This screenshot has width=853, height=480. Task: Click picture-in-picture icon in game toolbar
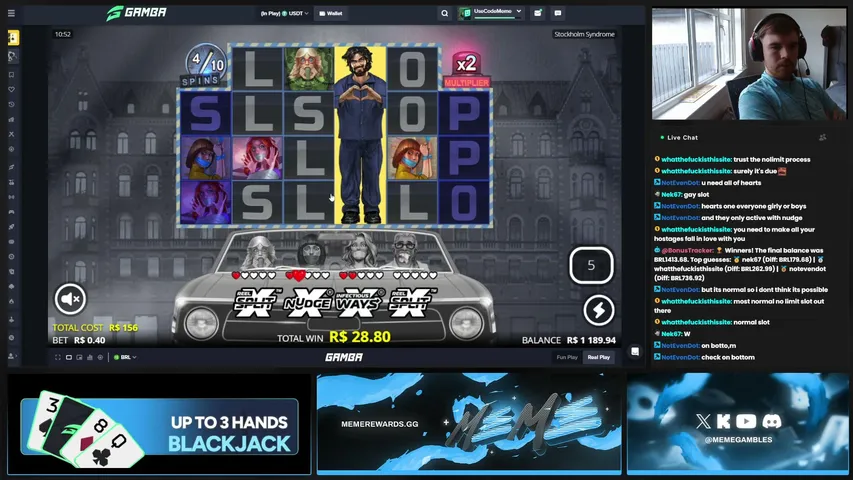point(79,358)
